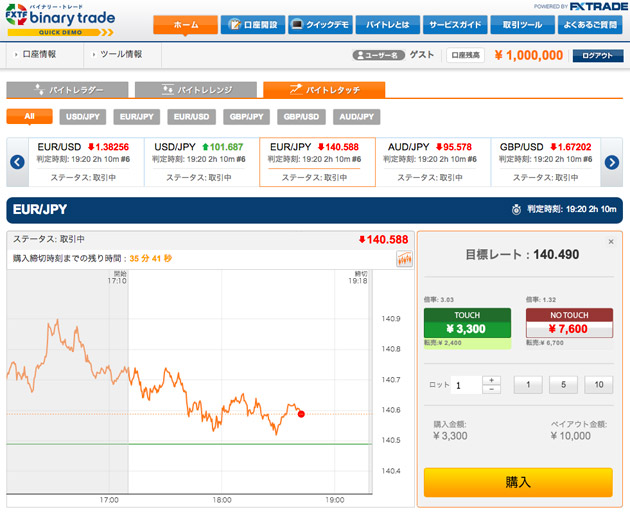
Task: Decrease lot with the minus stepper
Action: 491,389
